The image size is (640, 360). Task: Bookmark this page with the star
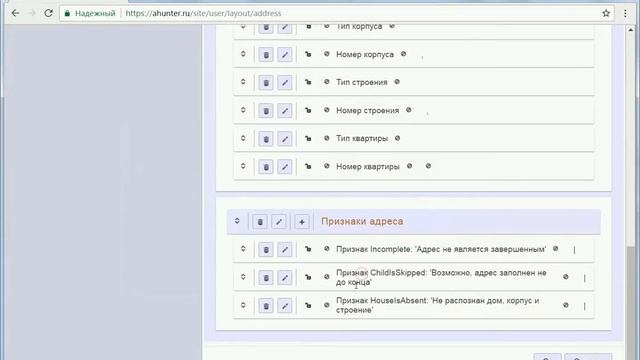pos(606,13)
